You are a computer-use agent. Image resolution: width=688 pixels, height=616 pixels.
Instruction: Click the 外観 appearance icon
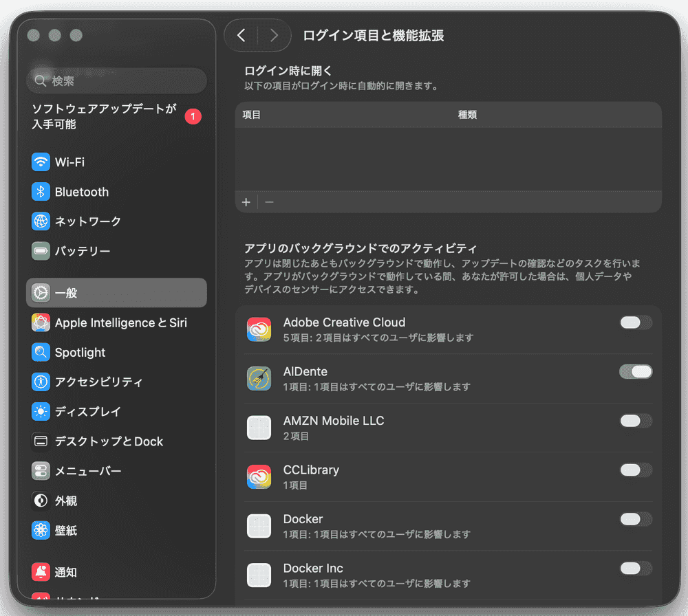(41, 500)
